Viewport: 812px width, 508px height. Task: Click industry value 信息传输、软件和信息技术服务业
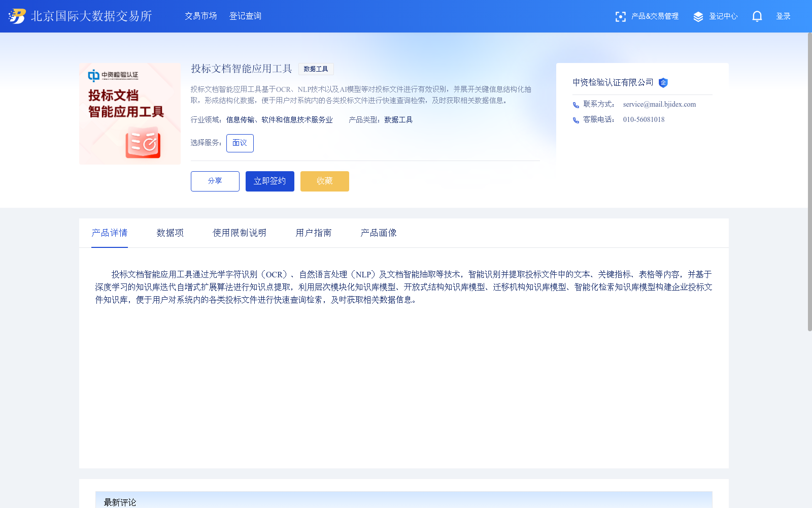point(280,120)
